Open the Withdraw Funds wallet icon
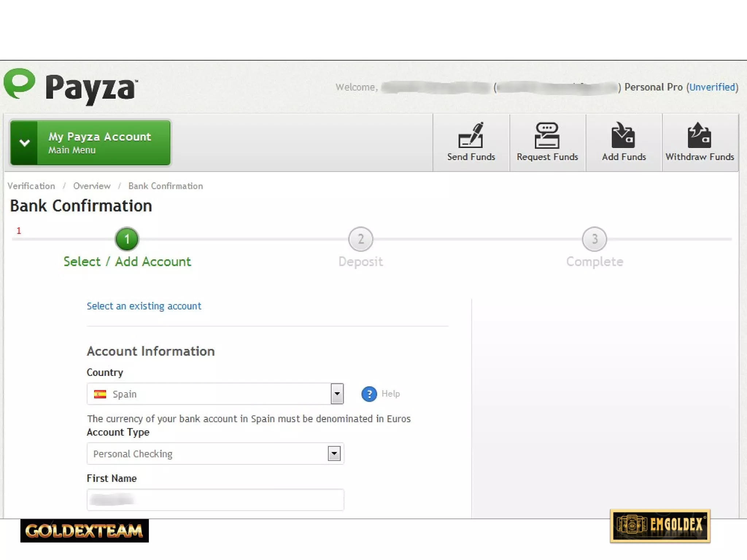This screenshot has height=560, width=747. coord(699,135)
